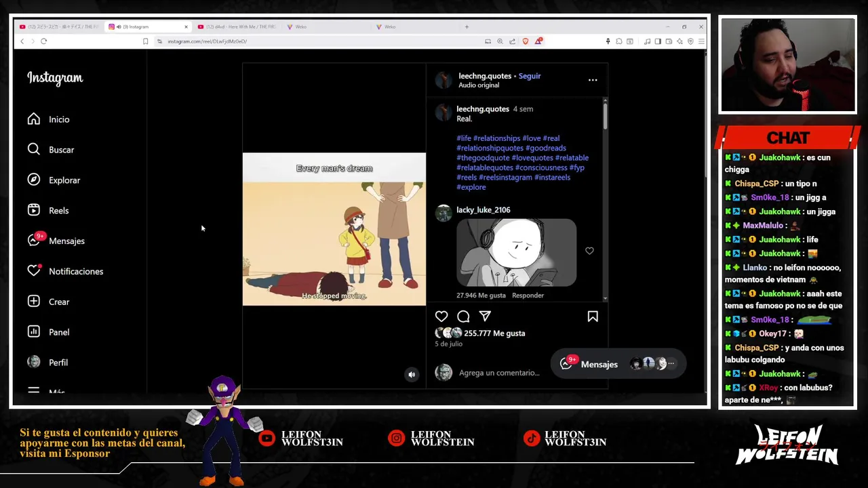
Task: Open three-dot more options on post
Action: pos(593,80)
